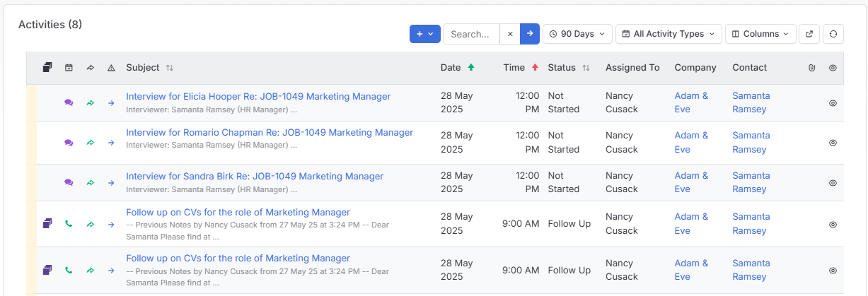
Task: Open Interview for Romario Chapman activity
Action: [x=270, y=132]
